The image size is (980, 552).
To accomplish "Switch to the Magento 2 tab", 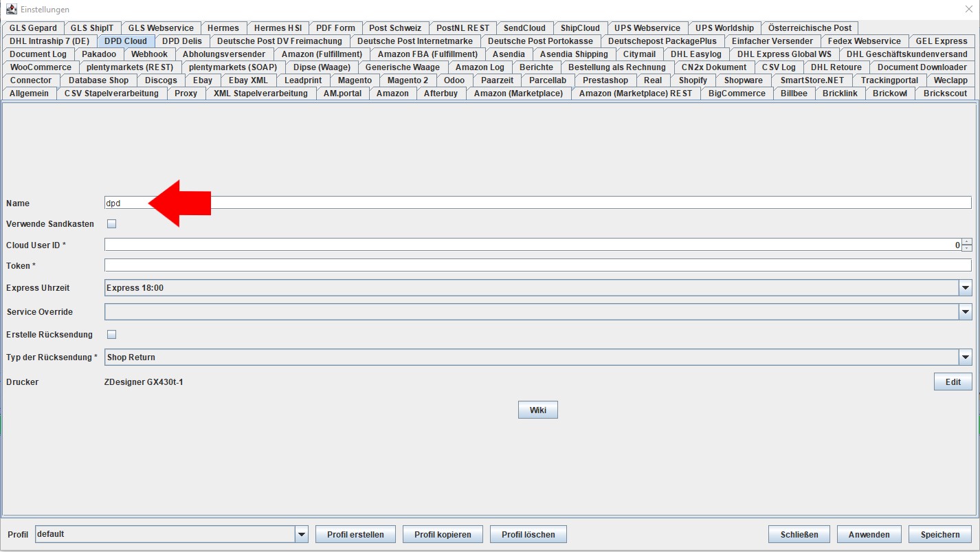I will [x=408, y=80].
